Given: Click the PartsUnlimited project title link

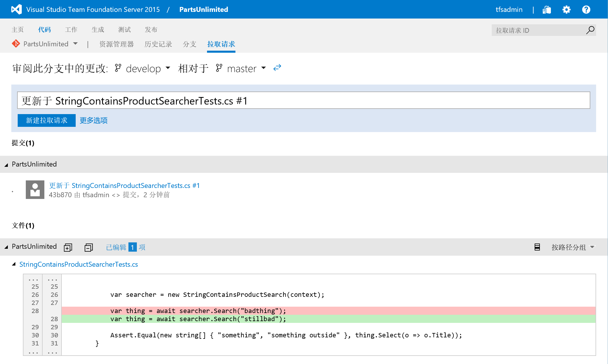Looking at the screenshot, I should (204, 9).
